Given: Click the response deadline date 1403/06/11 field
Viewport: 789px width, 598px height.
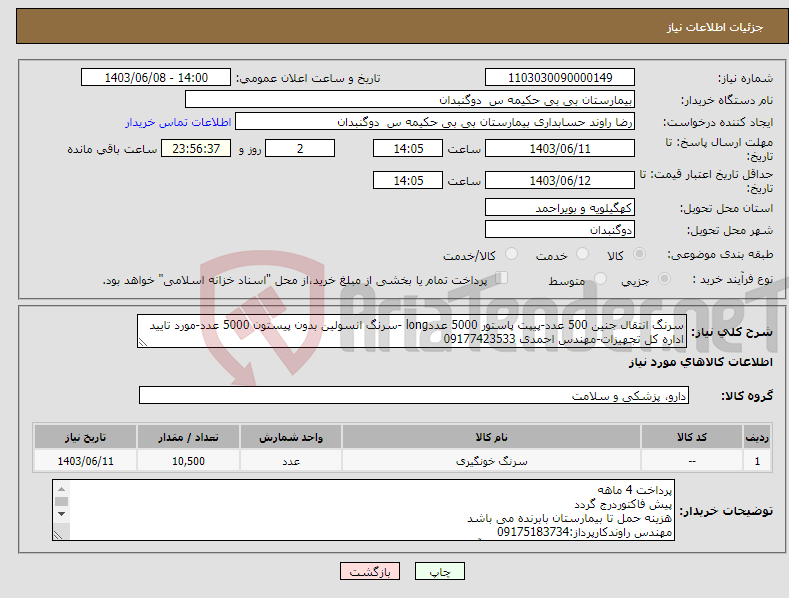Looking at the screenshot, I should pyautogui.click(x=560, y=148).
